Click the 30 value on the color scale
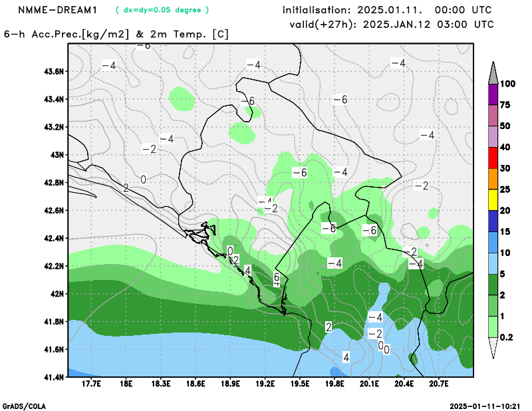This screenshot has width=532, height=411. point(505,168)
